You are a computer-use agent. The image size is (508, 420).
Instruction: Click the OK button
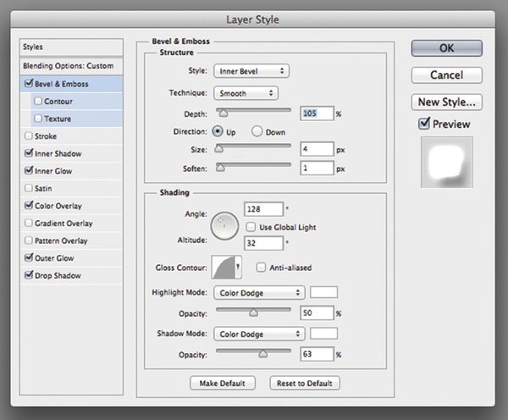(446, 48)
